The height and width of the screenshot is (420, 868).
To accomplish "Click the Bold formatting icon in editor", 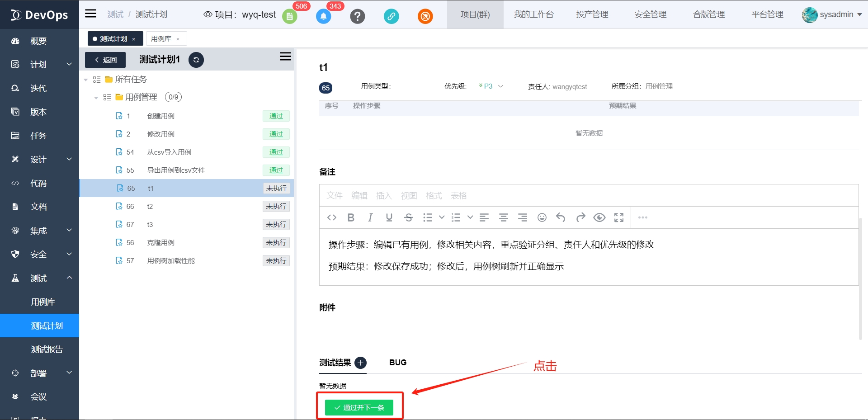I will click(x=350, y=217).
